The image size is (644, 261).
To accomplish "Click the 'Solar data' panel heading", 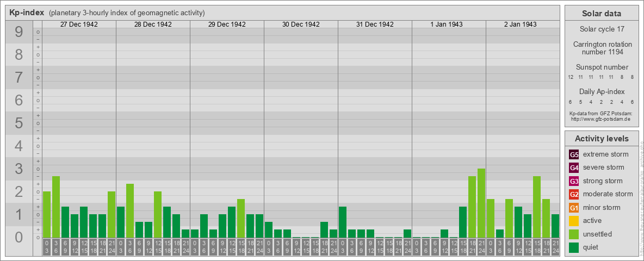I will coord(602,14).
